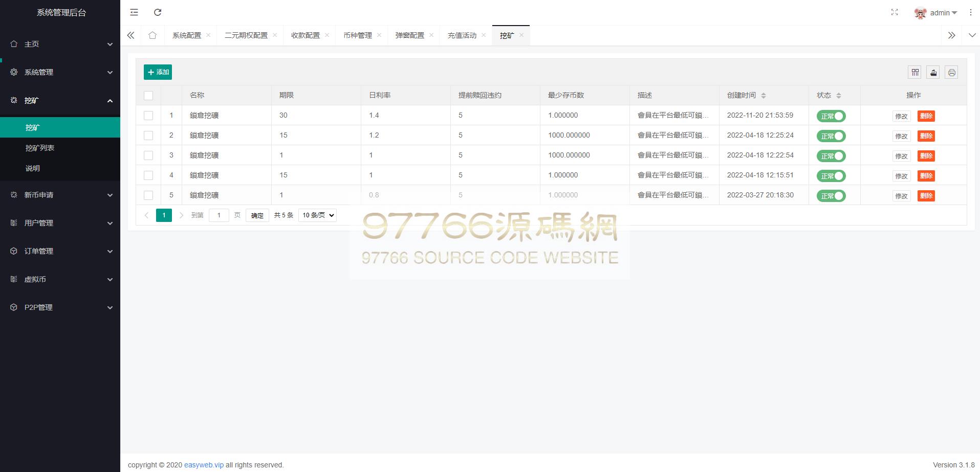Screen dimensions: 980x472
Task: Close the 二元期权配置 tab
Action: (x=275, y=35)
